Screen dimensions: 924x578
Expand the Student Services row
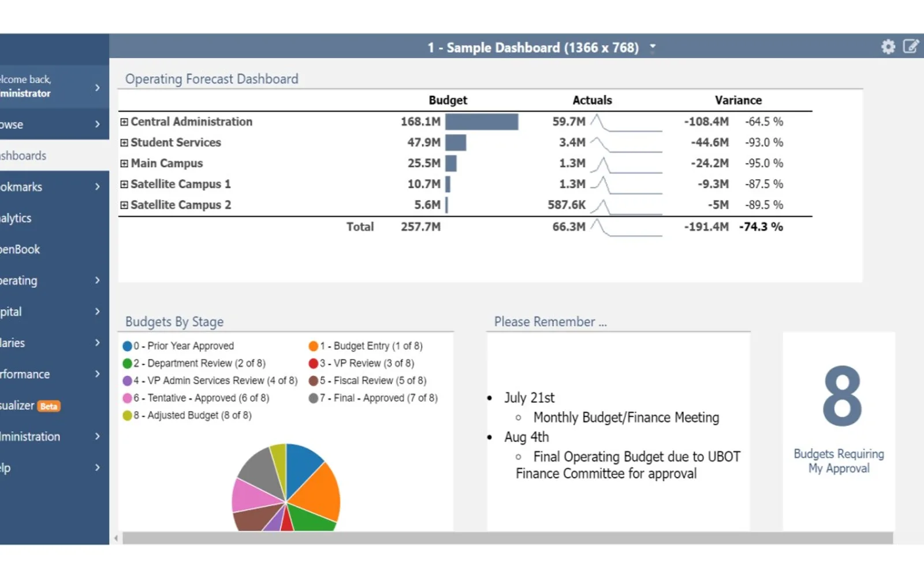pos(124,143)
